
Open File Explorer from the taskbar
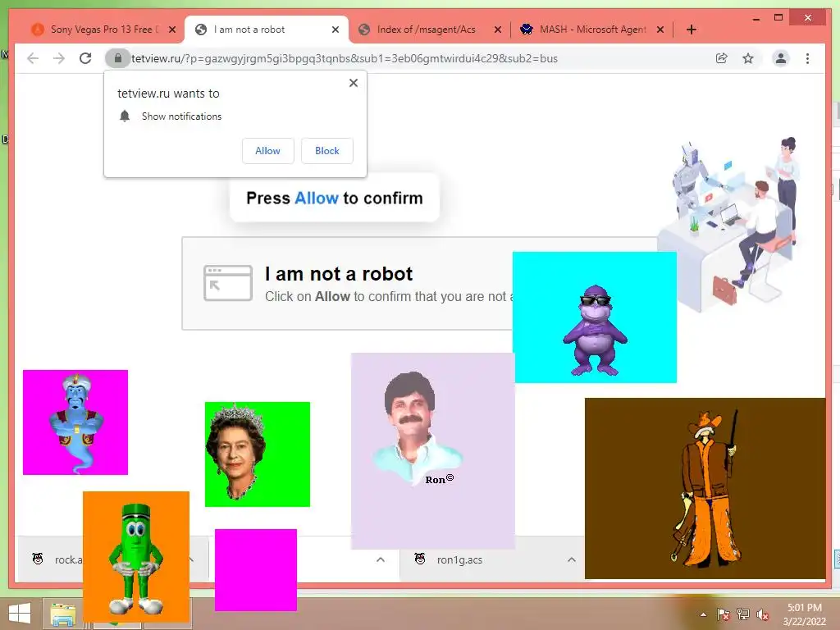pyautogui.click(x=63, y=614)
